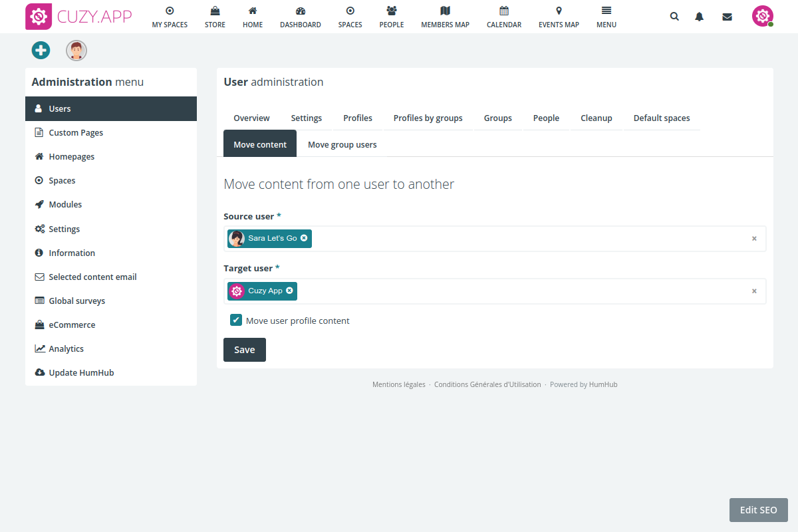Switch to the Move group users tab
Screen dimensions: 798x532
[x=342, y=144]
